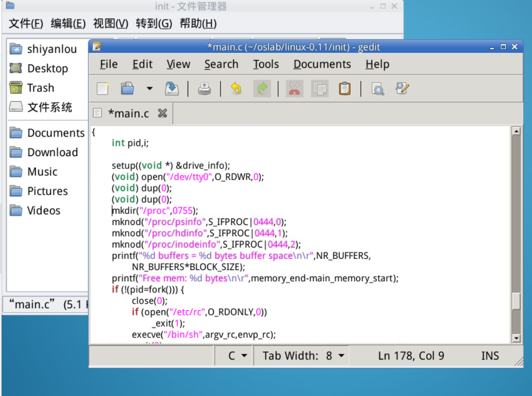Image resolution: width=532 pixels, height=396 pixels.
Task: Close the main.c tab
Action: pos(162,114)
